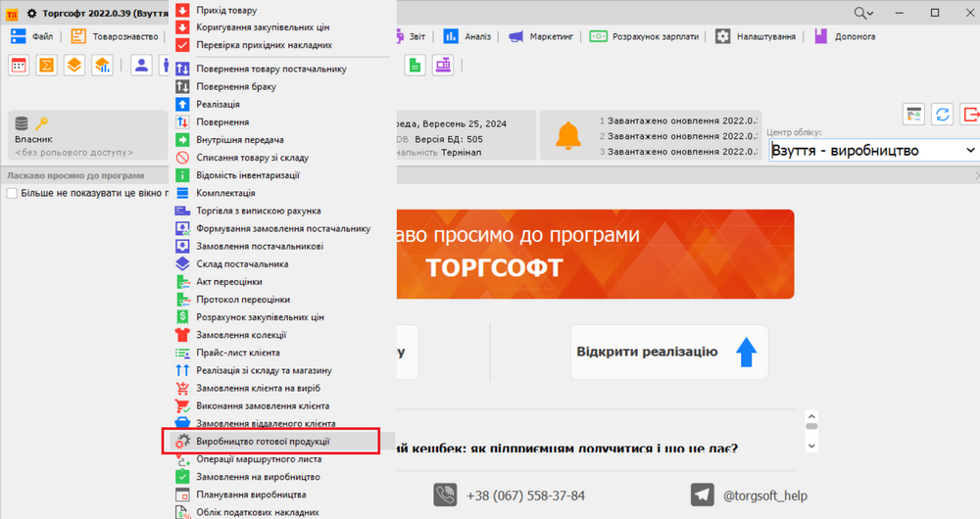Viewport: 980px width, 519px height.
Task: Click the news panel scrollbar
Action: tap(810, 435)
